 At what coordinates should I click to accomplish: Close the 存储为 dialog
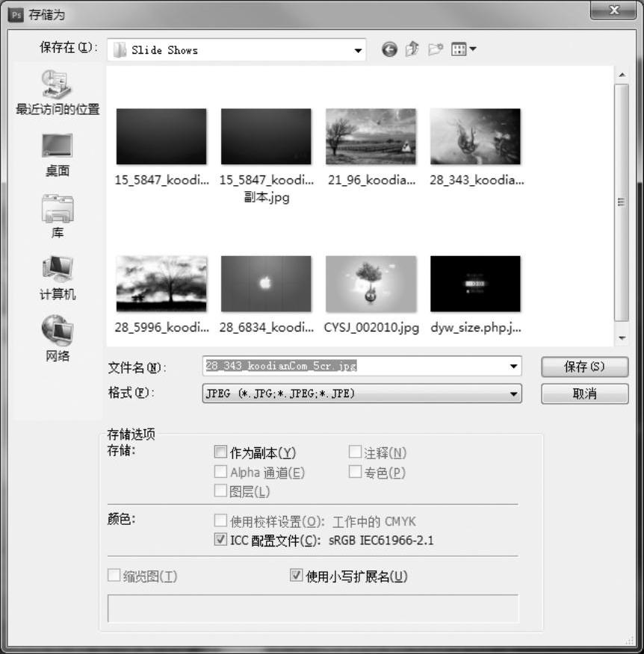(x=613, y=10)
